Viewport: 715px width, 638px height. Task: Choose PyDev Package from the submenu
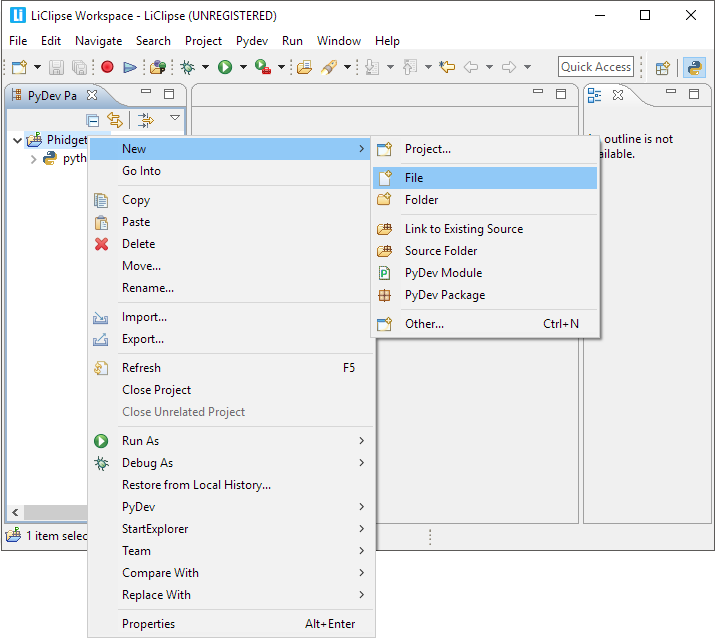click(485, 295)
